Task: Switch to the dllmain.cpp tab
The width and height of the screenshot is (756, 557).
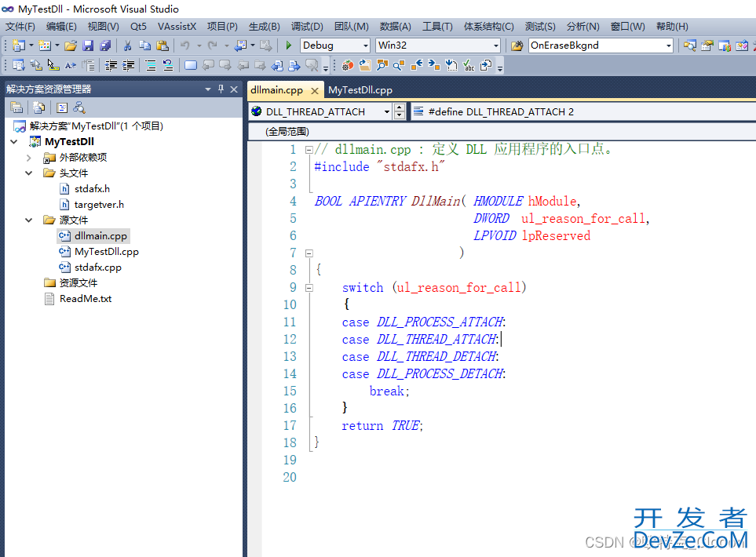Action: point(277,90)
